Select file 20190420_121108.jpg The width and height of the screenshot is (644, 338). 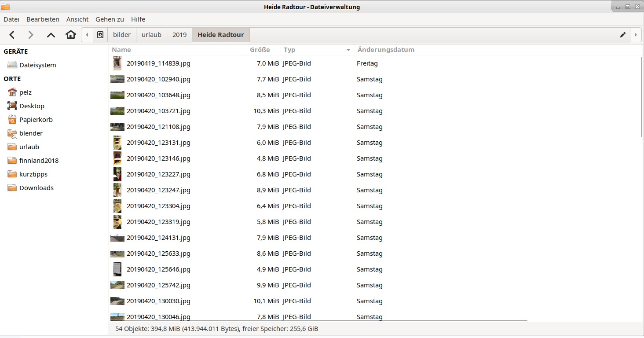(x=158, y=127)
